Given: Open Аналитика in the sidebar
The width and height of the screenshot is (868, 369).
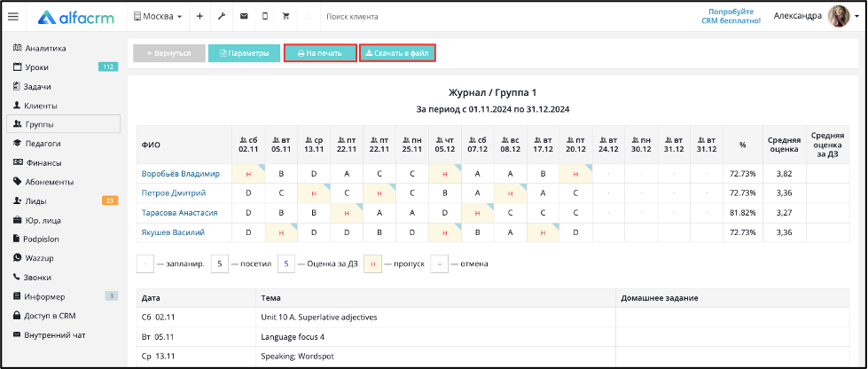Looking at the screenshot, I should click(40, 48).
